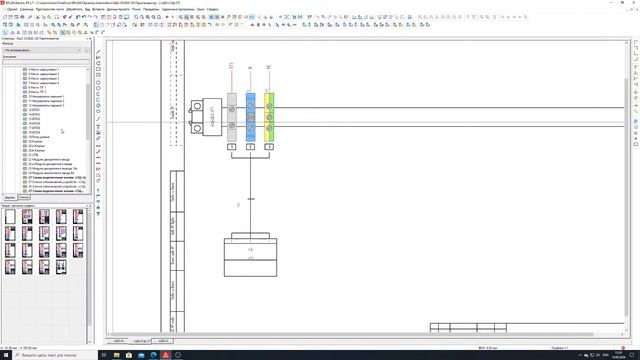Click the filter settings button beside the dropdown
The image size is (640, 360).
pos(87,50)
